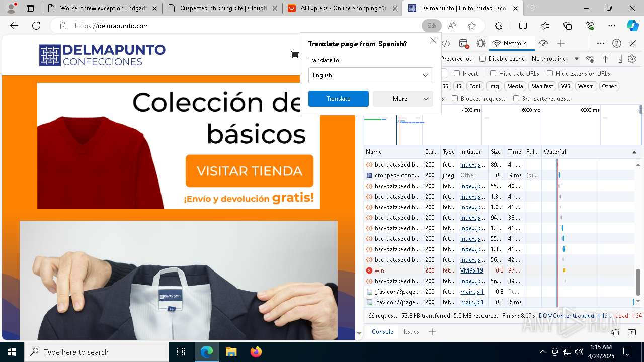644x362 pixels.
Task: Expand the More options dropdown
Action: point(403,99)
